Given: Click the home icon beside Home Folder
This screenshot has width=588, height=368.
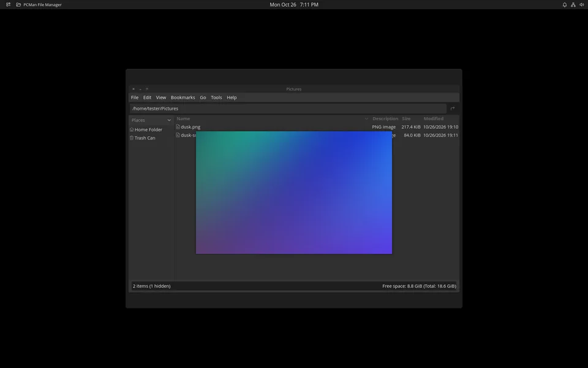Looking at the screenshot, I should [x=132, y=129].
